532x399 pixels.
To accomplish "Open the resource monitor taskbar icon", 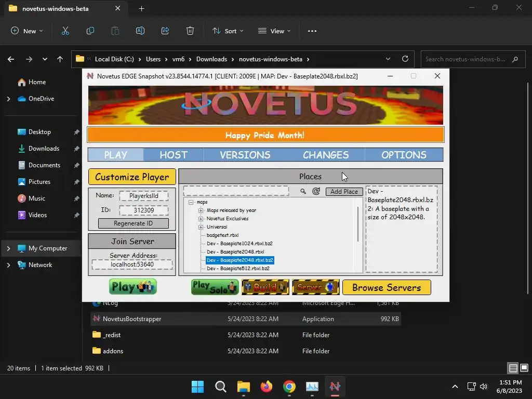I will [312, 387].
